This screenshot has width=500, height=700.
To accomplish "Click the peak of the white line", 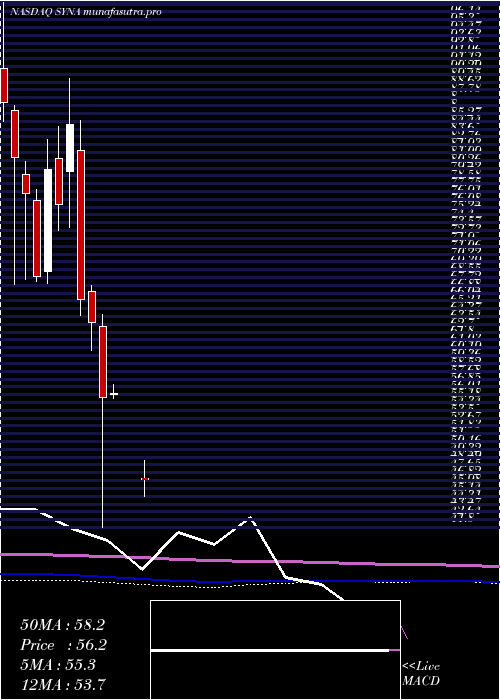I will point(250,518).
